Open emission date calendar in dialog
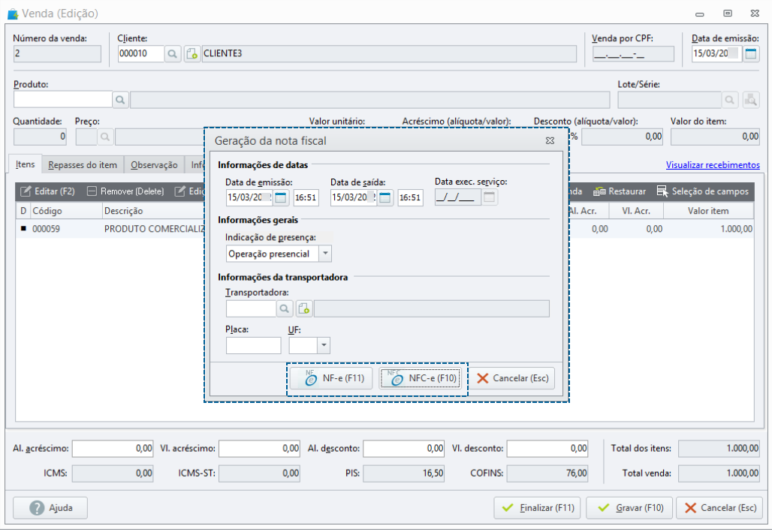The height and width of the screenshot is (532, 772). click(281, 197)
